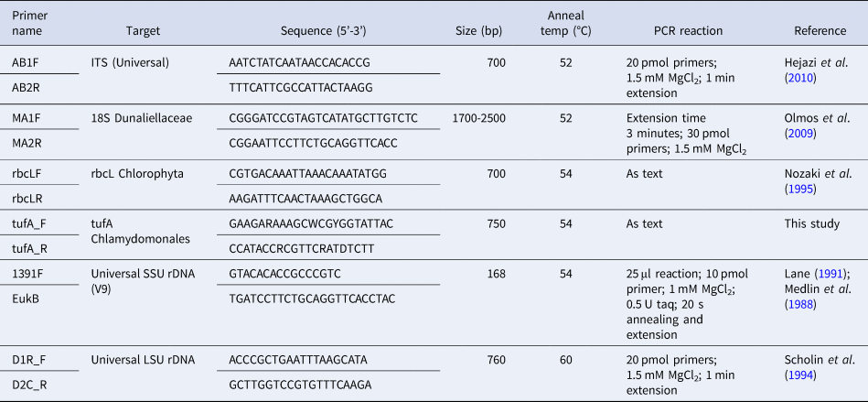This screenshot has width=868, height=402.
Task: Click the 'Primer name' column header
Action: click(28, 23)
